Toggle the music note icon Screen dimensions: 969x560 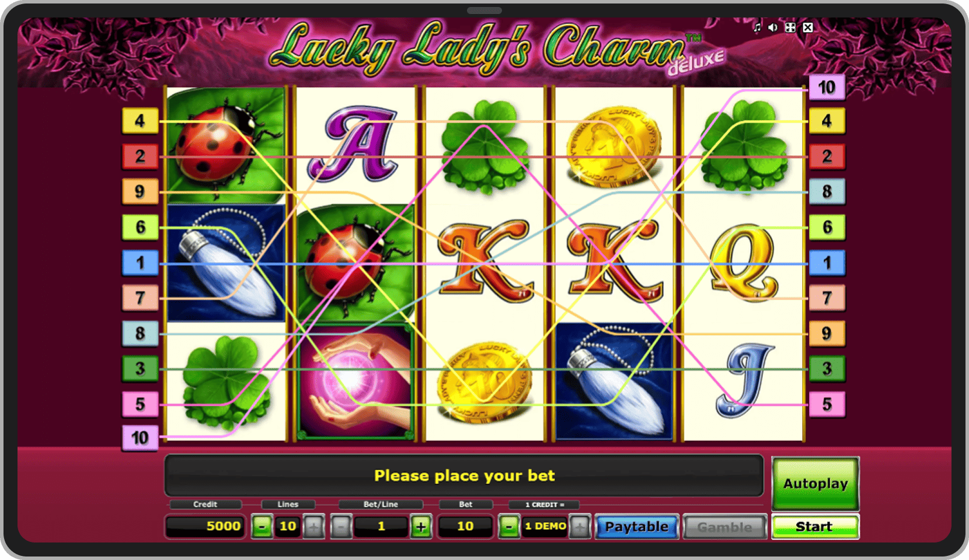(757, 27)
